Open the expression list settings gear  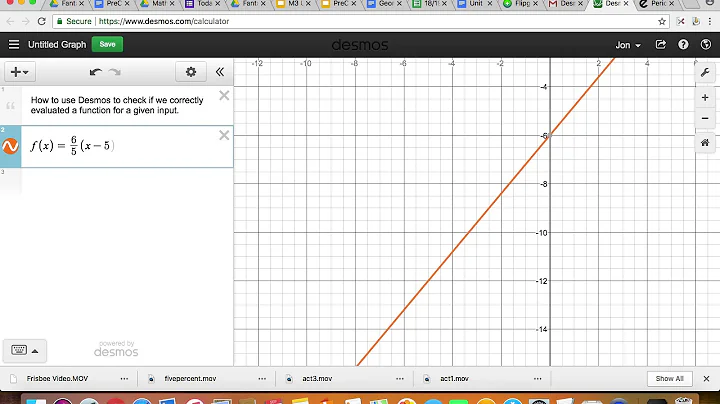pos(191,72)
